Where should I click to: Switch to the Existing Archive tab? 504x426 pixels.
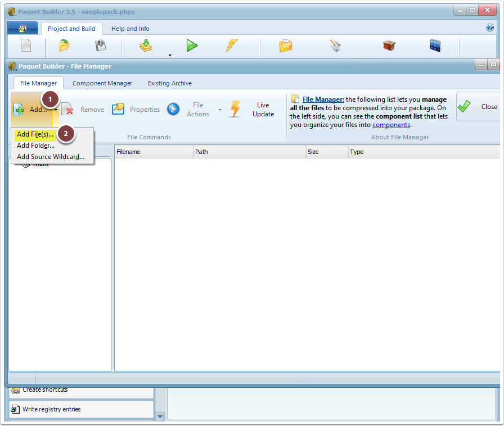(170, 83)
